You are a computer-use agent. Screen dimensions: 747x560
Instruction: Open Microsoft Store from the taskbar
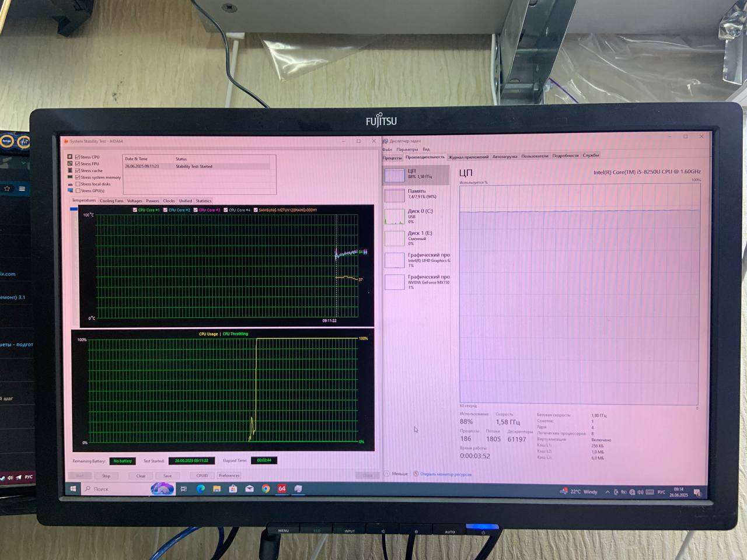click(233, 489)
